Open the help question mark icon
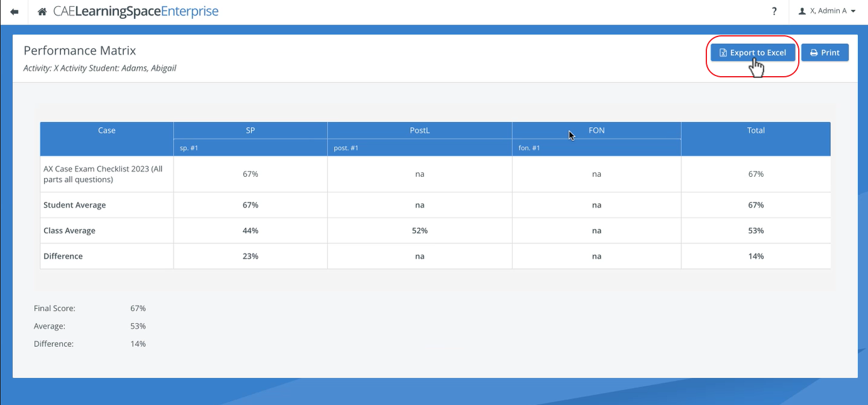This screenshot has height=405, width=868. tap(774, 11)
